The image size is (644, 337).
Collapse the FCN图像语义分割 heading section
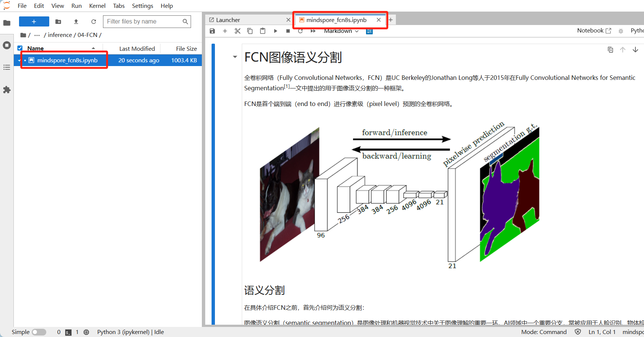pos(235,57)
